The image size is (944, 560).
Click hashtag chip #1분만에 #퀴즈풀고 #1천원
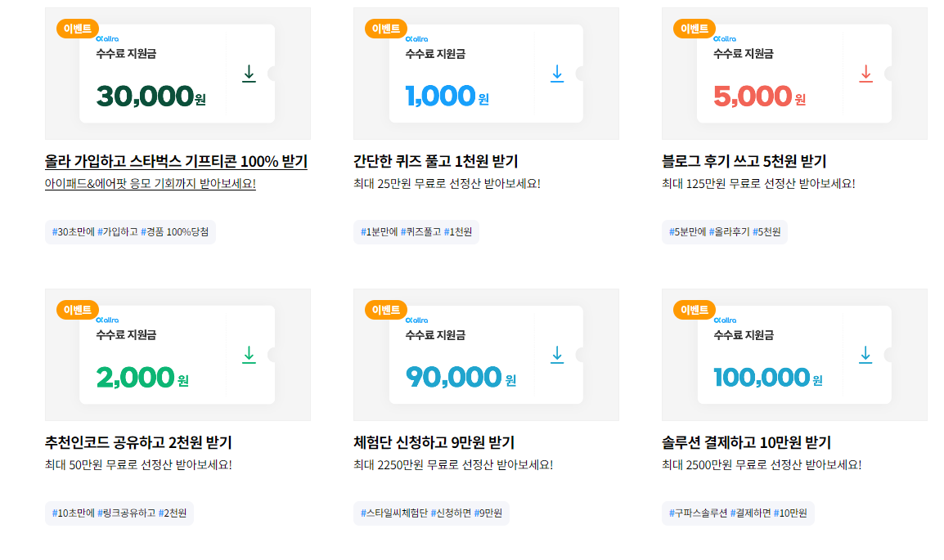pos(416,232)
